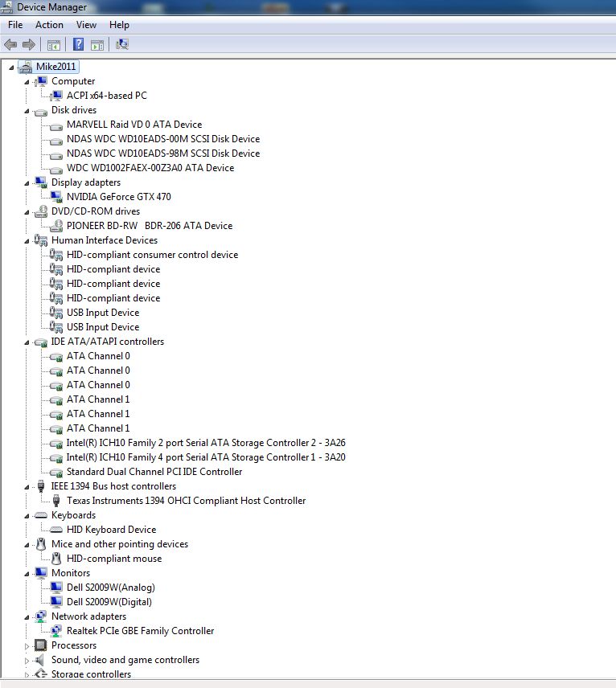Click the Display adapters category icon
Image resolution: width=616 pixels, height=688 pixels.
pyautogui.click(x=41, y=182)
